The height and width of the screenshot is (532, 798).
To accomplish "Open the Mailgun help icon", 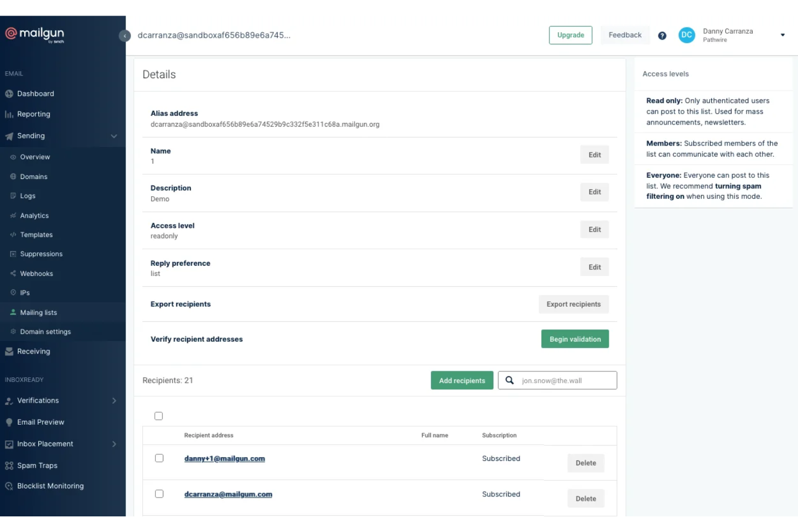I will 662,35.
